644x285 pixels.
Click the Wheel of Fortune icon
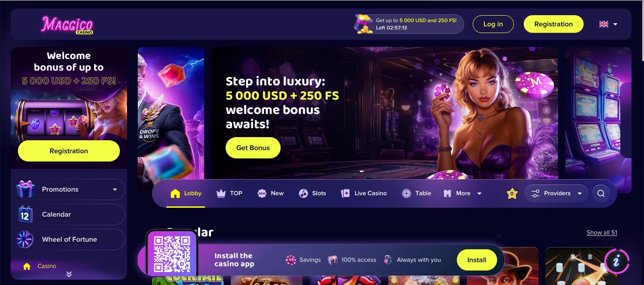[x=25, y=239]
